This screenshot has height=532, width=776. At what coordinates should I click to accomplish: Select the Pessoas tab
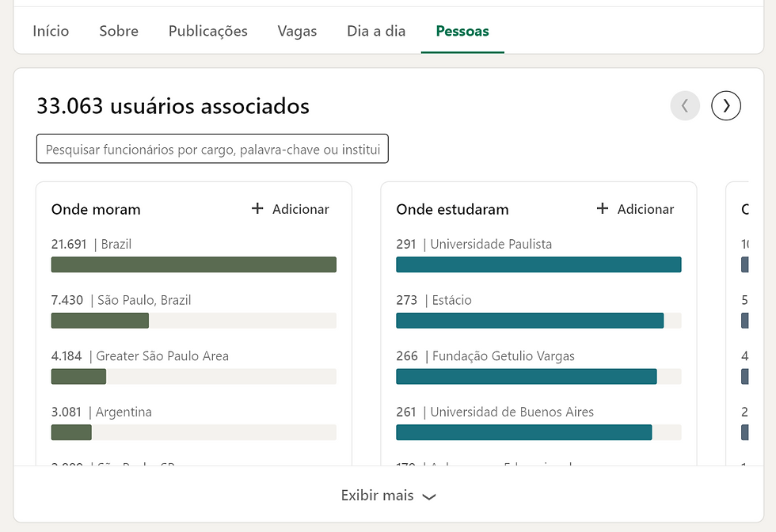(x=462, y=31)
